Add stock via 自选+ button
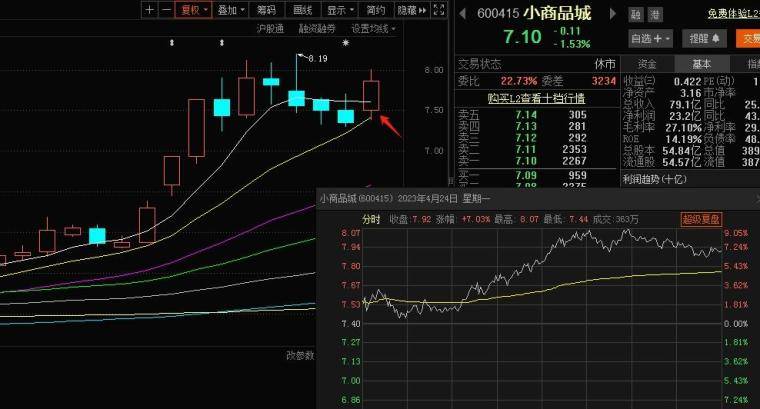The width and height of the screenshot is (760, 409). click(x=650, y=38)
